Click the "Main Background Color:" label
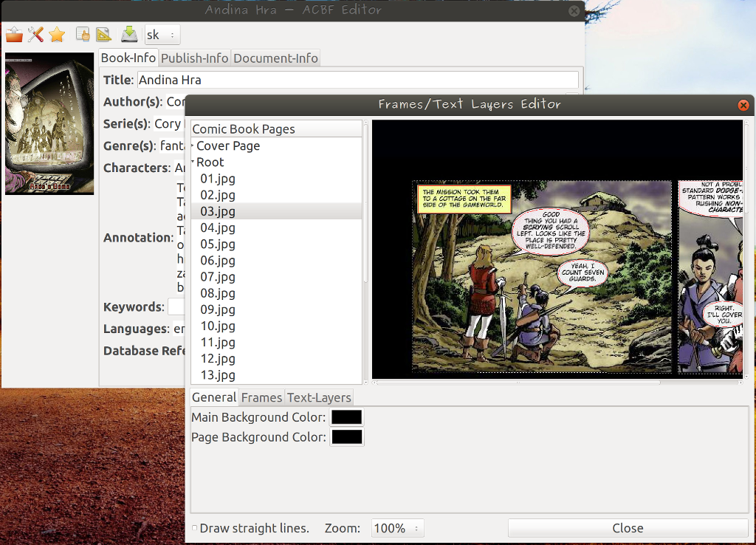 point(258,417)
